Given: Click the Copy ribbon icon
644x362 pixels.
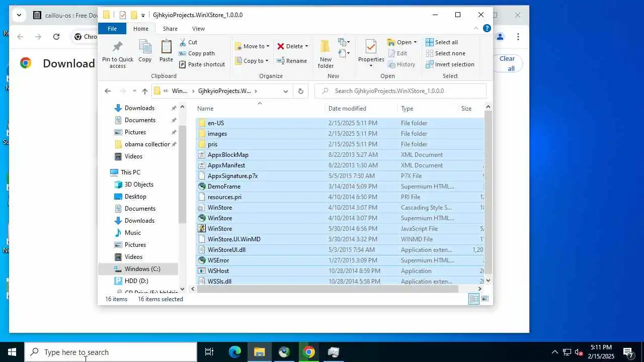Looking at the screenshot, I should point(145,51).
